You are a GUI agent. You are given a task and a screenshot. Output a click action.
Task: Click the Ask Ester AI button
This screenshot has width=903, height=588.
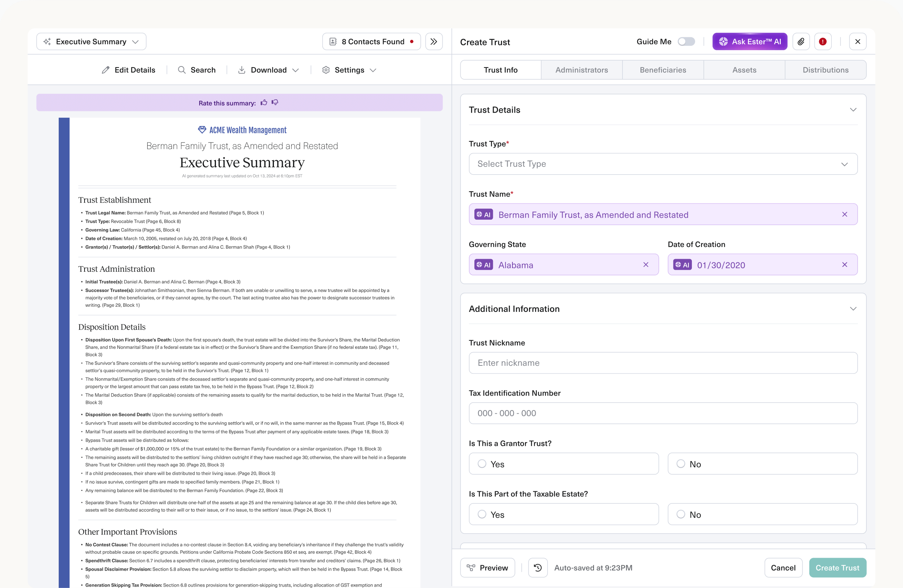(x=749, y=41)
